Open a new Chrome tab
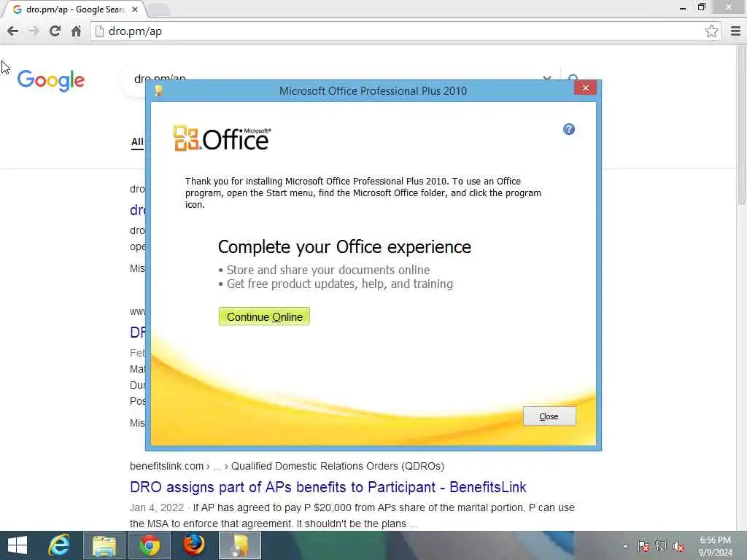This screenshot has width=747, height=560. click(158, 9)
